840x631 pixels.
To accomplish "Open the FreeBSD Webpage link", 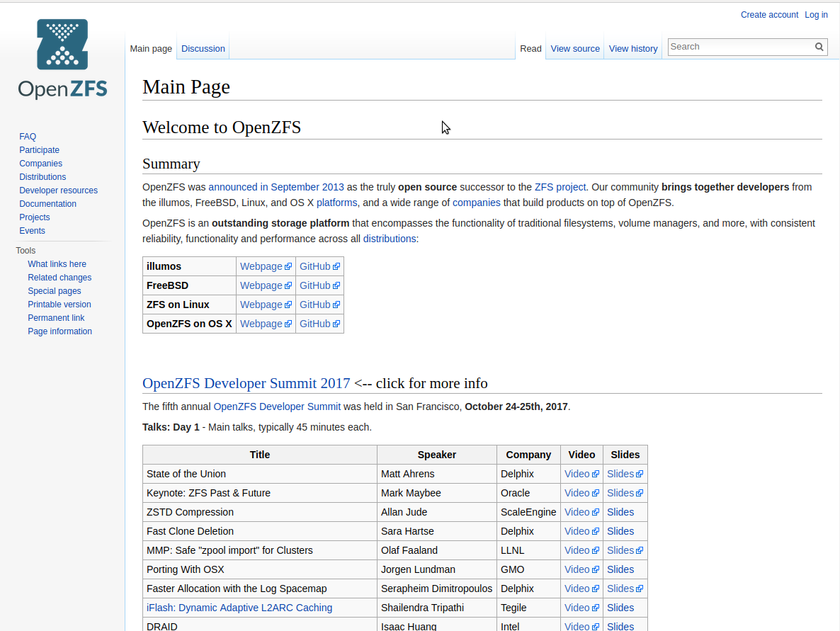I will [x=266, y=285].
